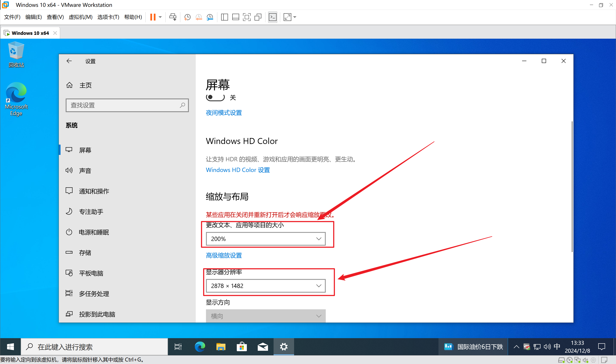Open the 虚拟机(M) menu
616x364 pixels.
(80, 17)
